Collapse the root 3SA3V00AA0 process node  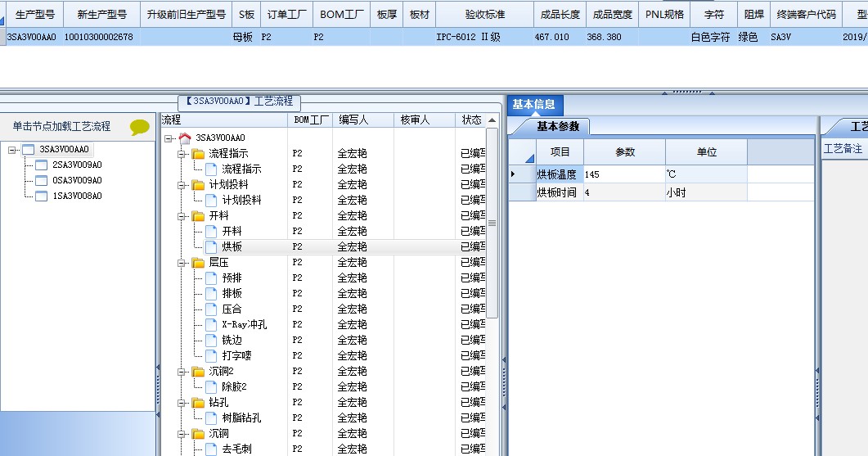click(169, 138)
